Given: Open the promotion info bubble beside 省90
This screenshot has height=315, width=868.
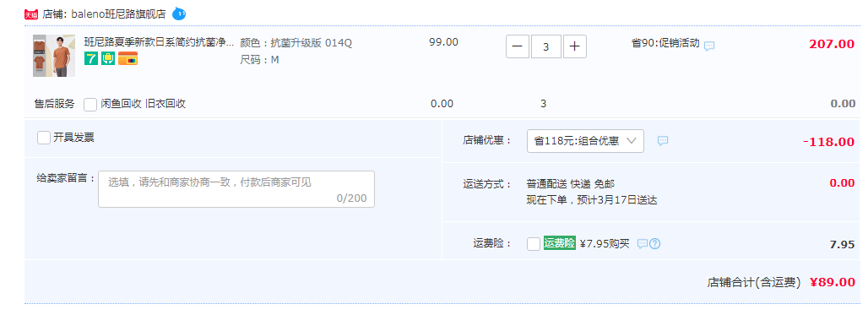Looking at the screenshot, I should point(709,46).
